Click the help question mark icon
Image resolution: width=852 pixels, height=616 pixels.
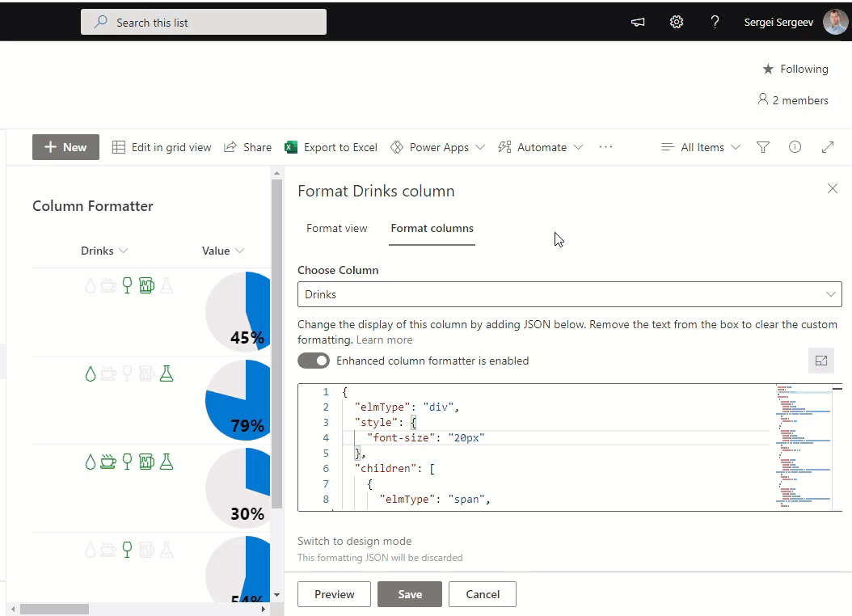[715, 23]
